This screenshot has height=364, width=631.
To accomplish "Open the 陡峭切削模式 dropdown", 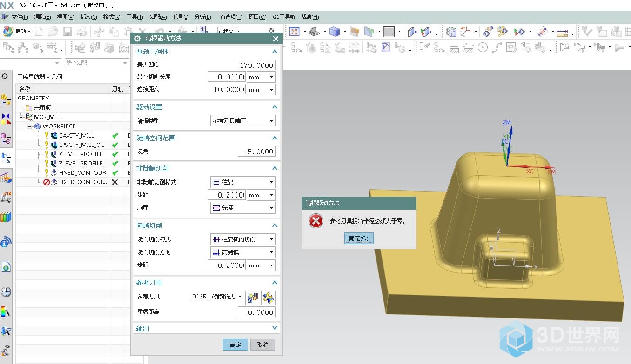I will (243, 239).
